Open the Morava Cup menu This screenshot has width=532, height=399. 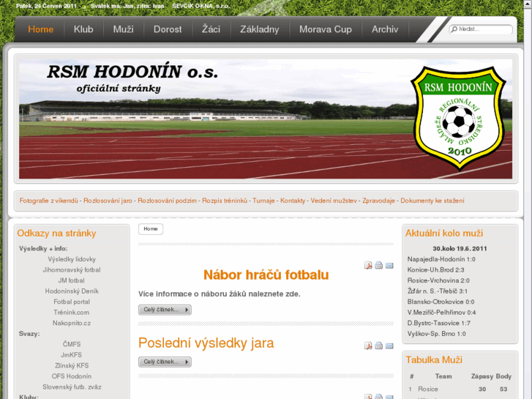click(x=326, y=29)
